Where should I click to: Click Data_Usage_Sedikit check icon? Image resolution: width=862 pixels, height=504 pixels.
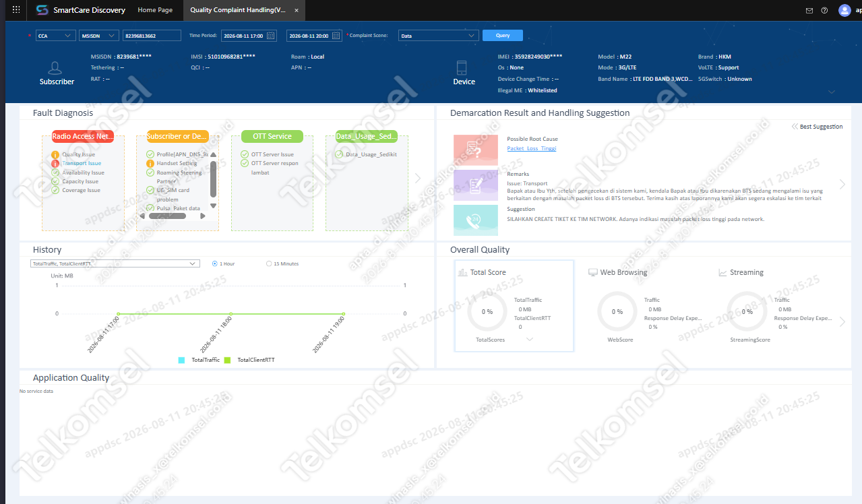pos(339,154)
